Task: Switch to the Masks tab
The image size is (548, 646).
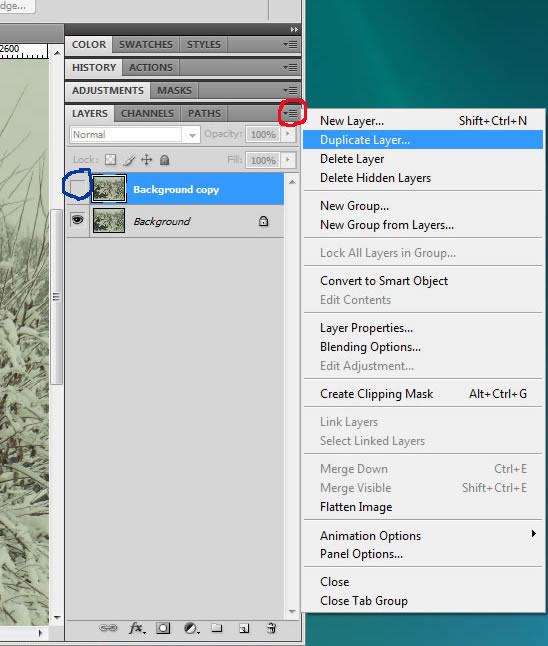Action: pos(174,90)
